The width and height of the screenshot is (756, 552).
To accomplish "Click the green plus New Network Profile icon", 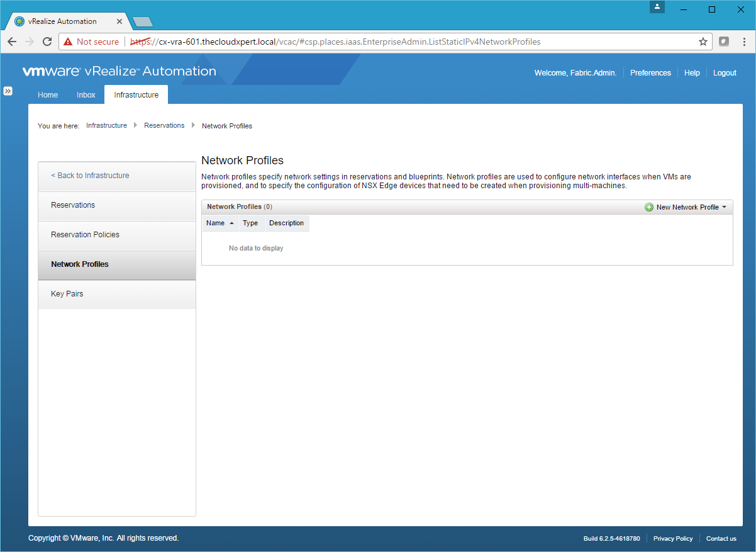I will (x=649, y=207).
